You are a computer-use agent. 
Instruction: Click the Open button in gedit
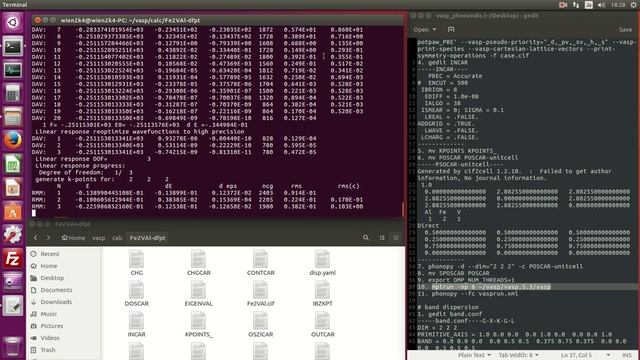(421, 29)
